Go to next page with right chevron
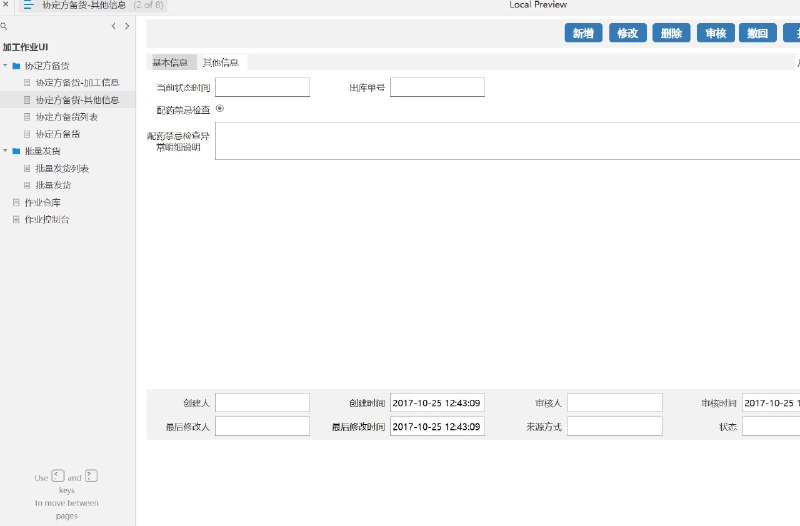This screenshot has width=800, height=526. click(127, 26)
